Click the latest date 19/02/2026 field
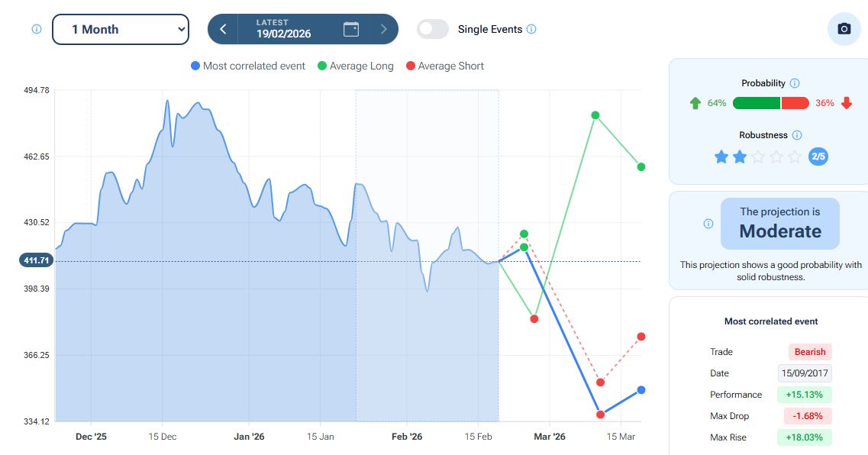 coord(284,29)
